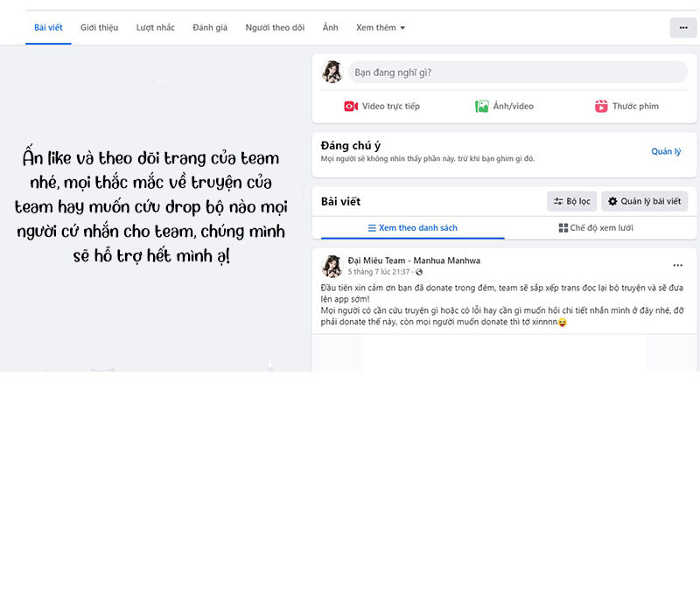Screen dimensions: 700x612
Task: Click the Bạn đang nghĩ gì status field
Action: (x=516, y=72)
